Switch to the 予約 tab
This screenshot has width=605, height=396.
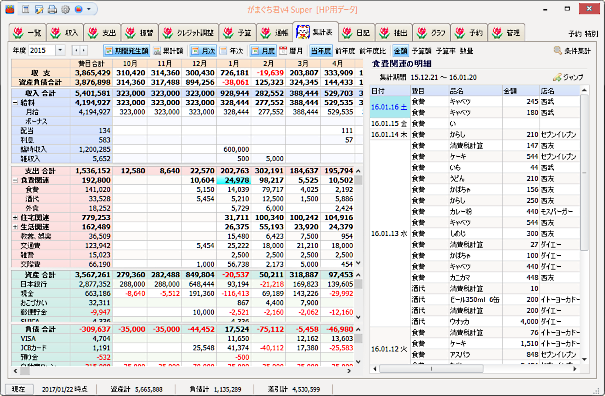pyautogui.click(x=469, y=33)
